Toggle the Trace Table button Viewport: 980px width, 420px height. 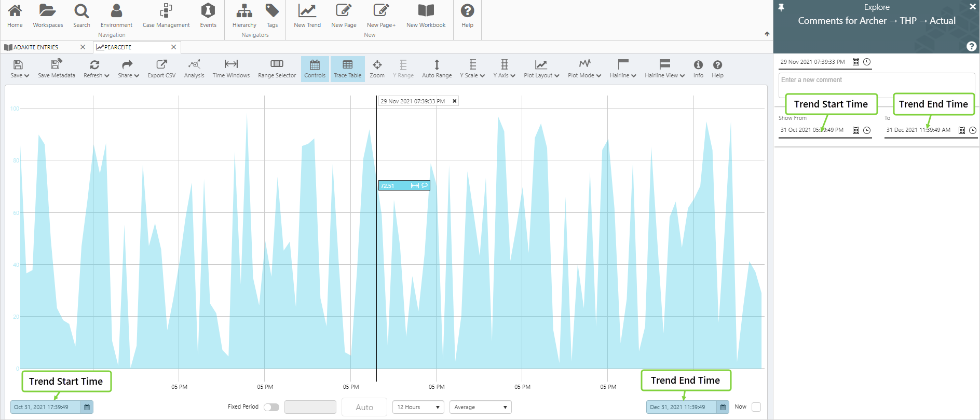pyautogui.click(x=347, y=69)
